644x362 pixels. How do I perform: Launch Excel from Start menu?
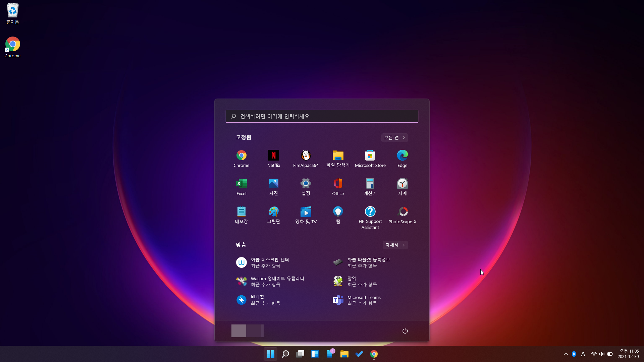pyautogui.click(x=241, y=186)
